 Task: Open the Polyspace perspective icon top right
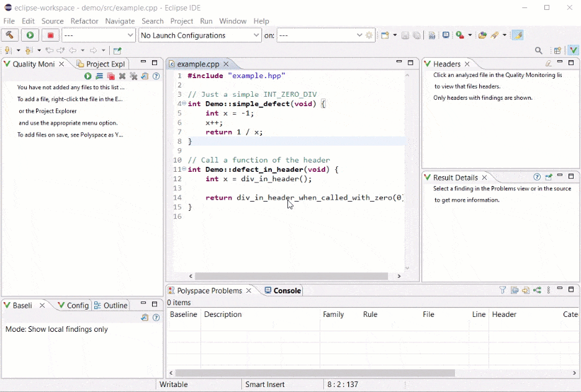(572, 50)
